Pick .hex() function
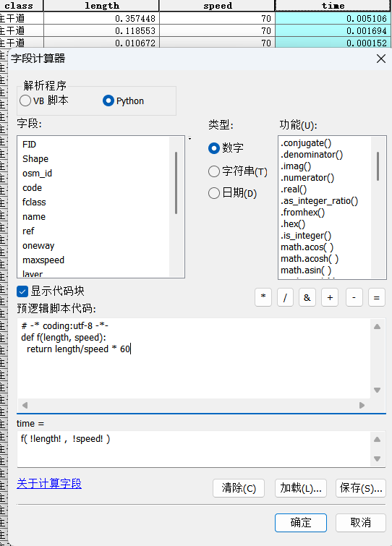The image size is (392, 546). (x=293, y=224)
